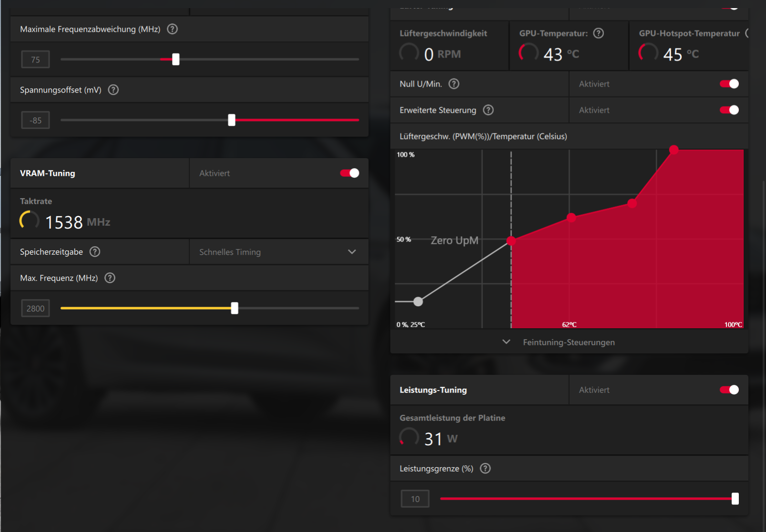Toggle the VRAM-Tuning switch
Viewport: 766px width, 532px height.
point(349,173)
